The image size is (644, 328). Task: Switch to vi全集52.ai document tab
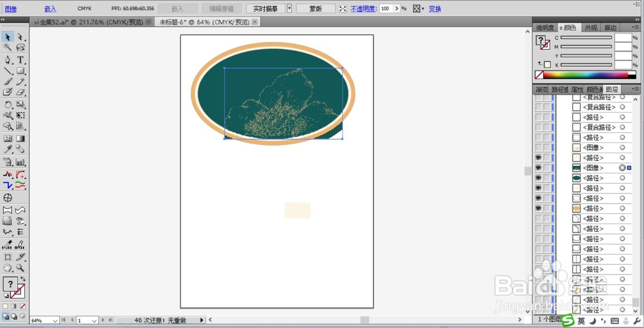tap(89, 22)
